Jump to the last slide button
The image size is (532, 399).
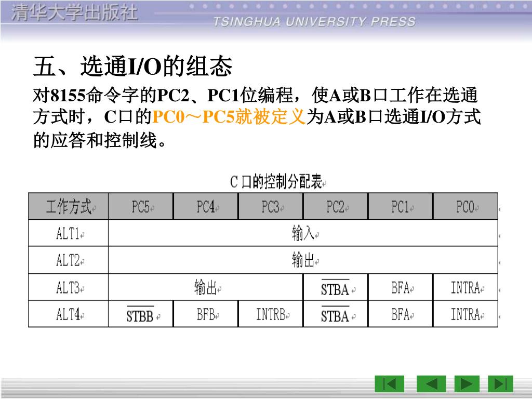coord(500,384)
